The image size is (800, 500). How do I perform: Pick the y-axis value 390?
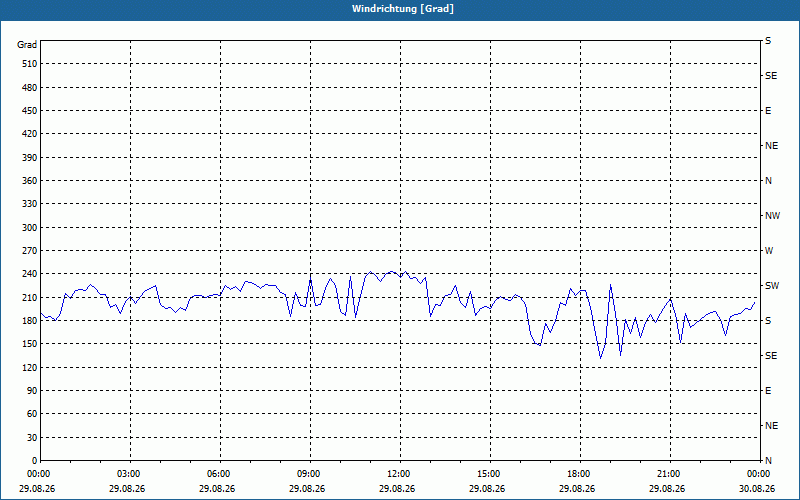[30, 158]
